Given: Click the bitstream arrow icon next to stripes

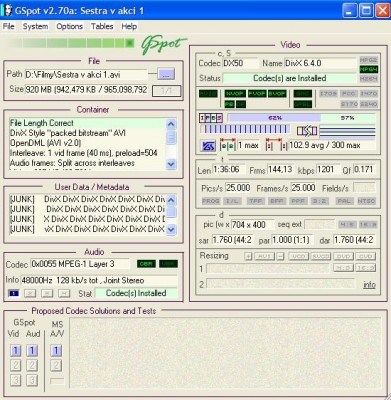Looking at the screenshot, I should coord(307,131).
